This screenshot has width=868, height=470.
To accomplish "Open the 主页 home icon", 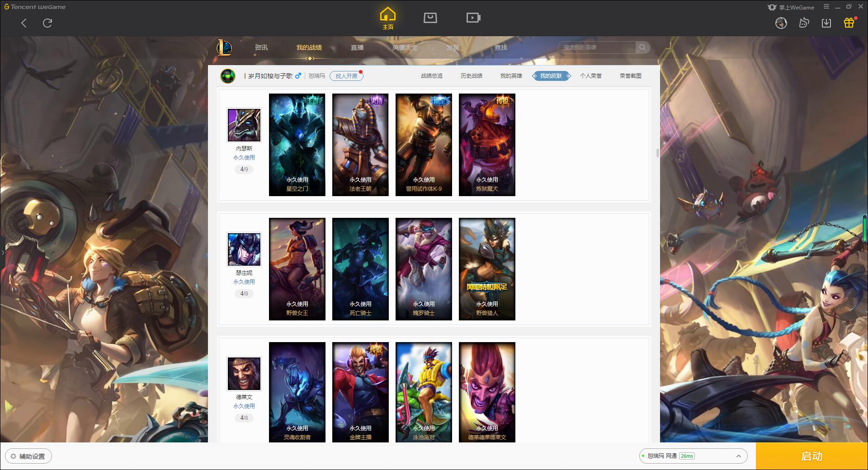I will point(388,19).
